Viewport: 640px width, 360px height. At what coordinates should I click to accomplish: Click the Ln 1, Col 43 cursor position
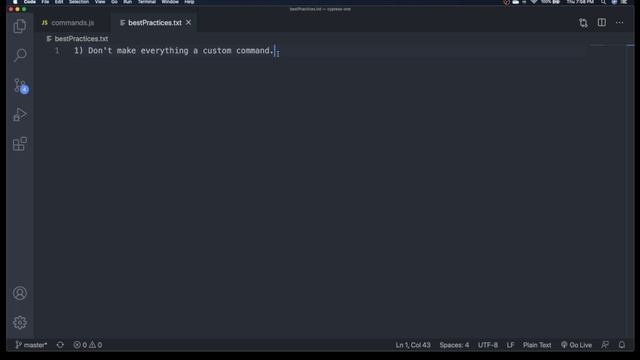pos(413,345)
